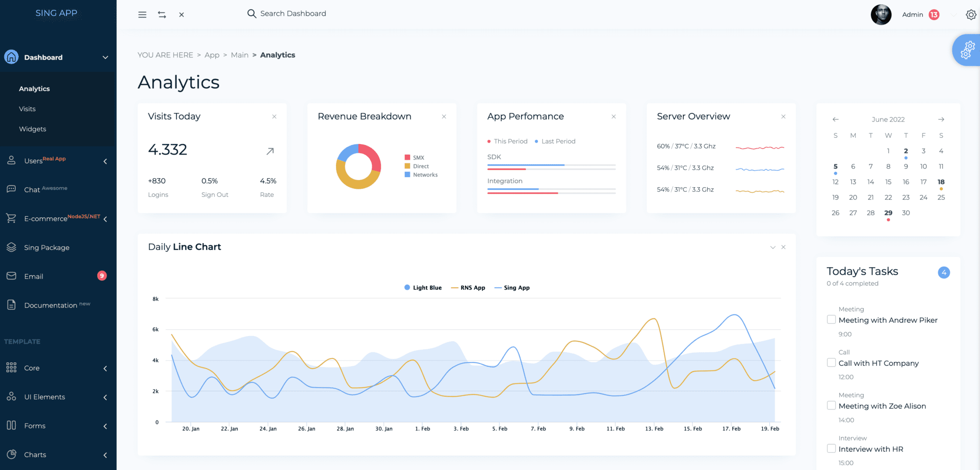This screenshot has width=980, height=470.
Task: Select June 29 in the calendar
Action: pos(888,213)
